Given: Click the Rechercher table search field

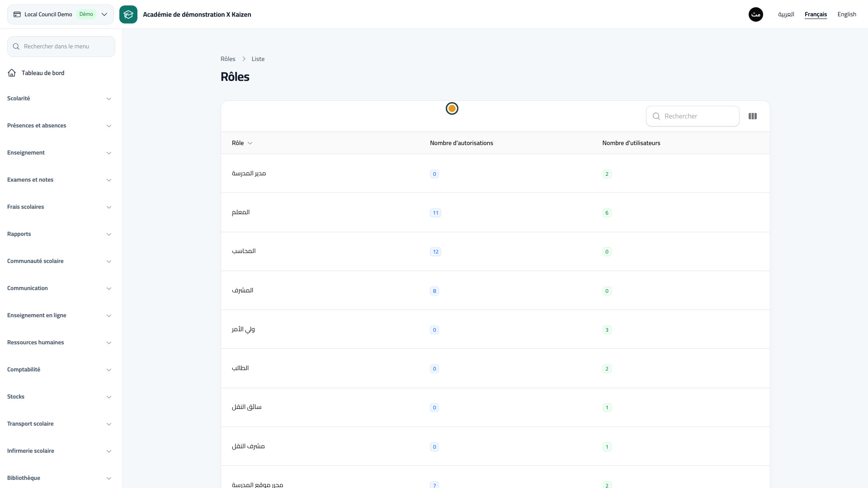Looking at the screenshot, I should [x=693, y=116].
